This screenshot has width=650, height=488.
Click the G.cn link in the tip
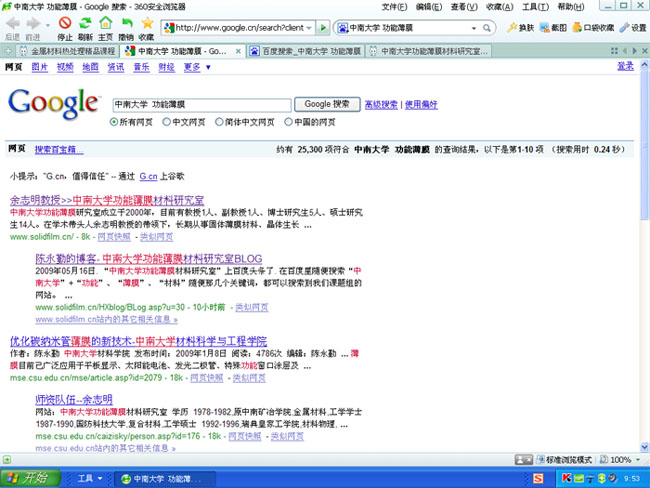(x=148, y=177)
